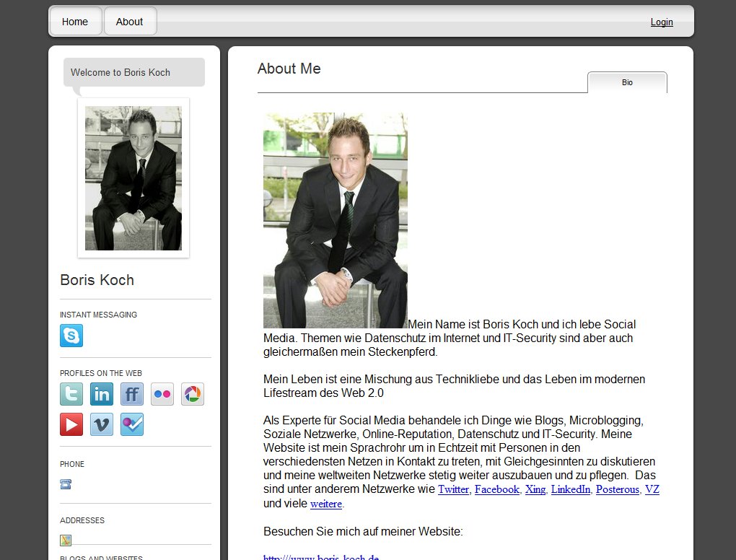Select the Bio tab

(x=627, y=82)
